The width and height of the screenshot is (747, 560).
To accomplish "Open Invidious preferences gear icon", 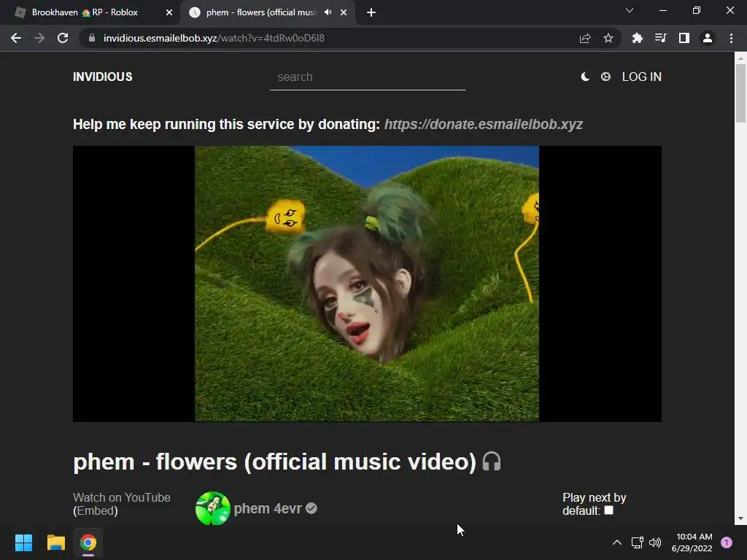I will tap(605, 77).
